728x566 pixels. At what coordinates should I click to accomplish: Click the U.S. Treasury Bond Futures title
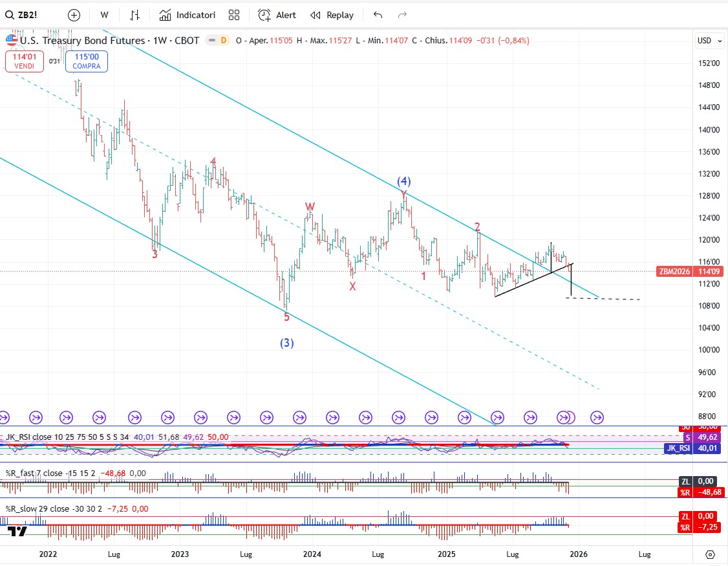tap(82, 40)
